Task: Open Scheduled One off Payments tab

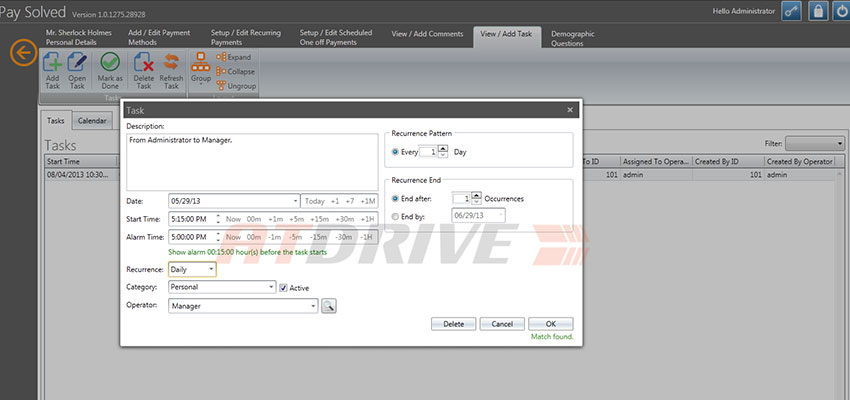Action: click(x=336, y=37)
